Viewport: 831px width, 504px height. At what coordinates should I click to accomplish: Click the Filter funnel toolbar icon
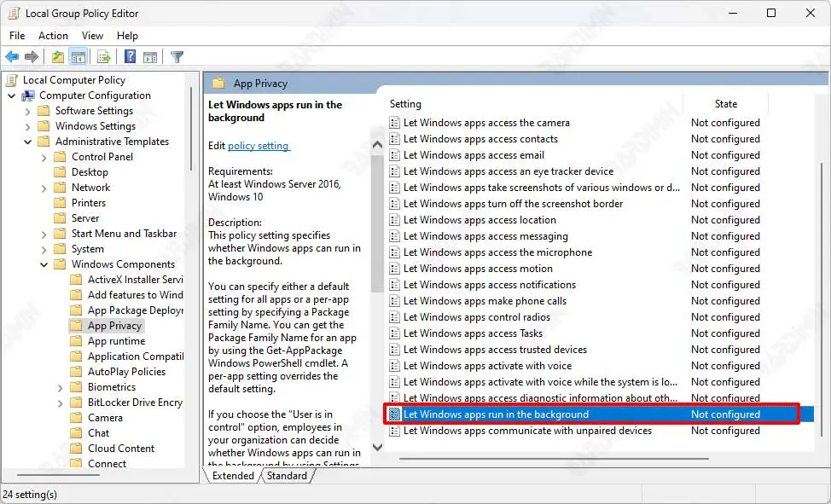177,56
